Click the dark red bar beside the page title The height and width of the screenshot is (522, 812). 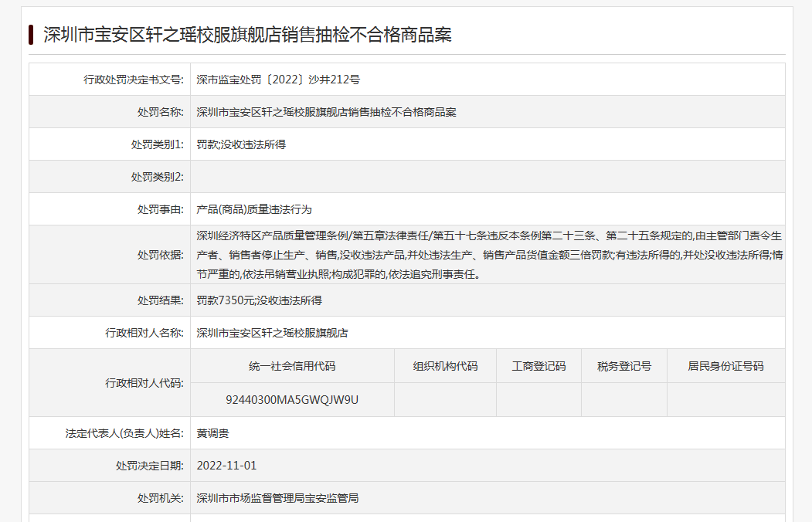click(31, 35)
